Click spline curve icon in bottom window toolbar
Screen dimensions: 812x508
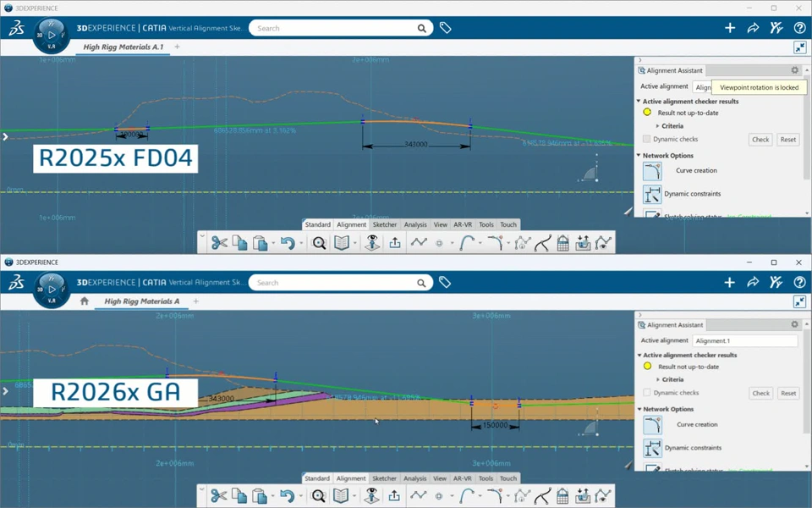coord(542,496)
